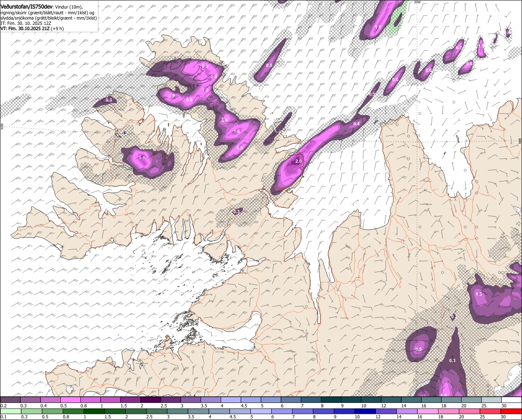This screenshot has width=522, height=420.
Task: Select the 7 swatch in the lower legend row
Action: click(x=303, y=411)
